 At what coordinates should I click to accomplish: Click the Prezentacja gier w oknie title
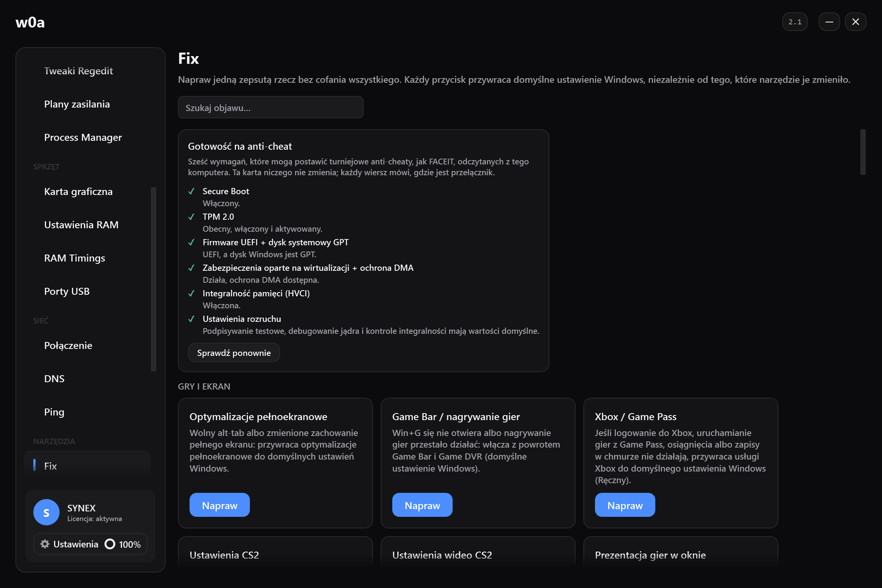point(650,555)
